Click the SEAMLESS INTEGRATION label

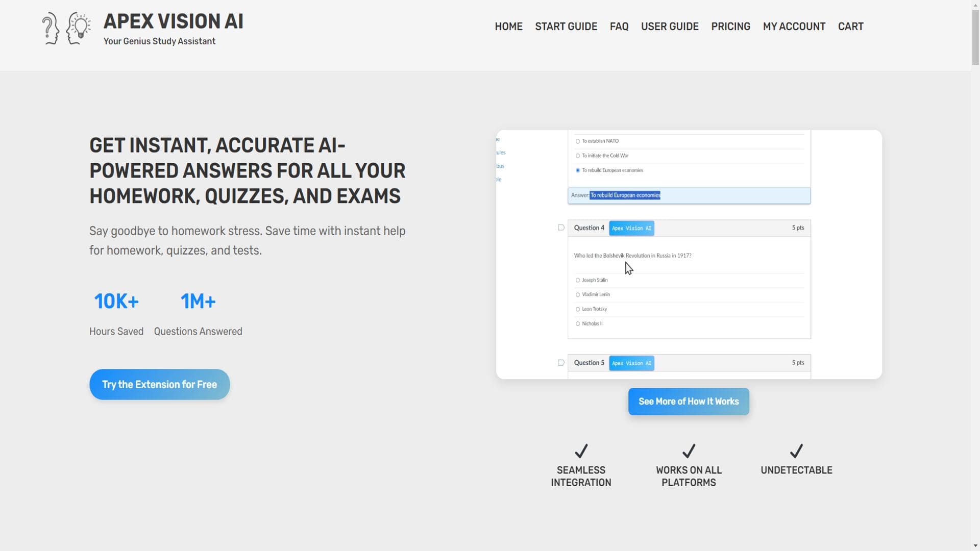[x=581, y=476]
